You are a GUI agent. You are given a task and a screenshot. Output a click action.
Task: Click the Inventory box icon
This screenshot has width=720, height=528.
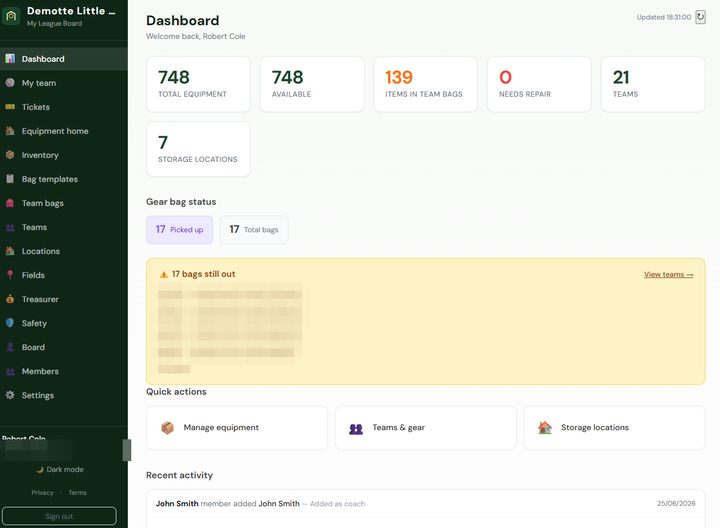tap(10, 155)
